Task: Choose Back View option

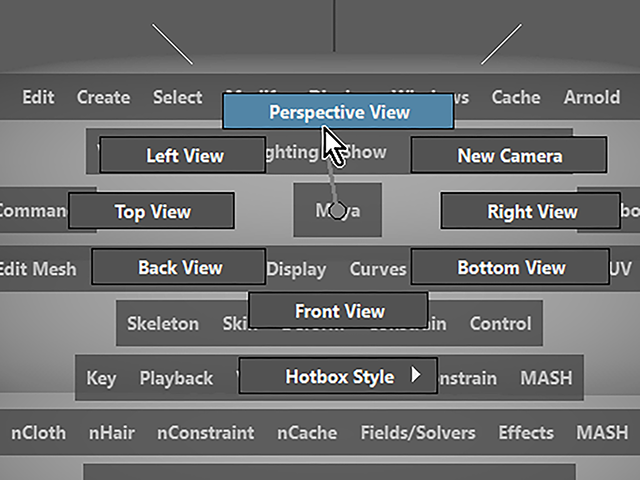Action: coord(179,267)
